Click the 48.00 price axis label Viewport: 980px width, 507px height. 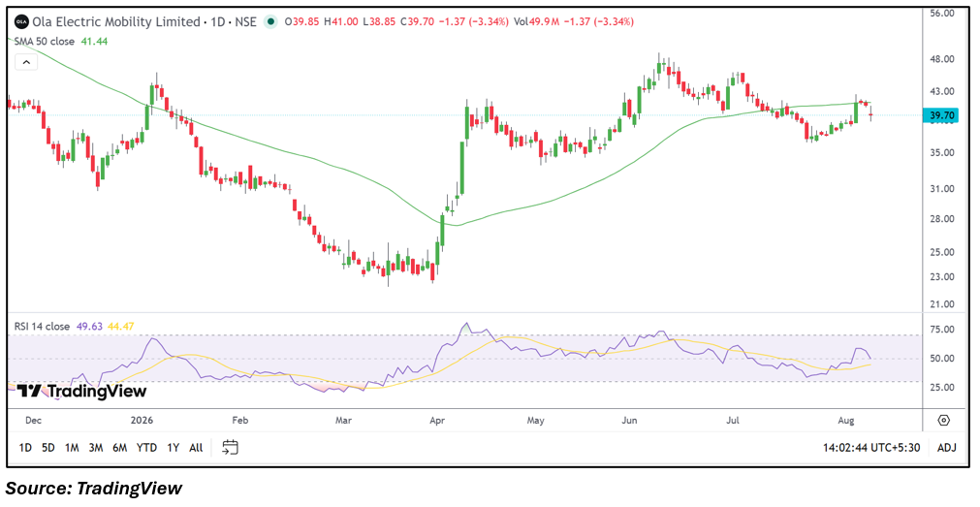pyautogui.click(x=940, y=59)
